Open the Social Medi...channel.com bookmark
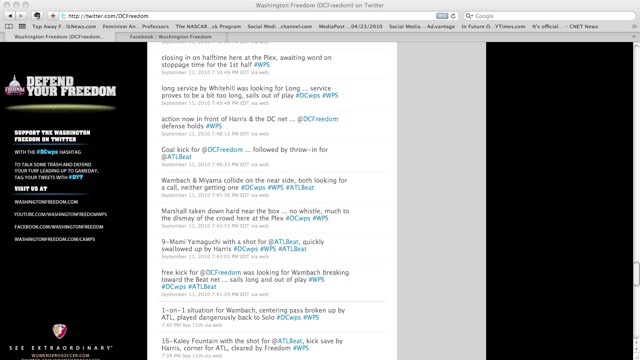The image size is (640, 360). 280,27
